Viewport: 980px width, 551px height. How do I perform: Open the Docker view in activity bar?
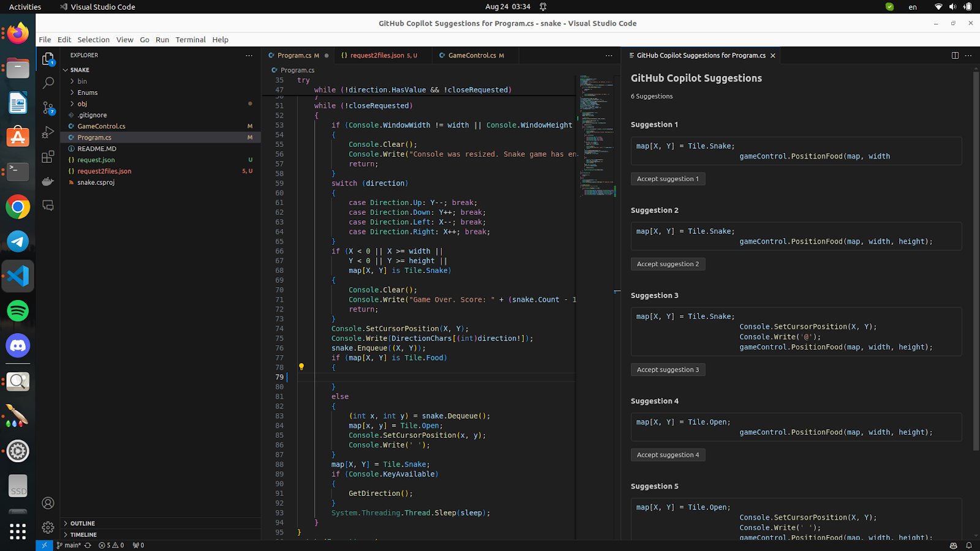click(48, 181)
